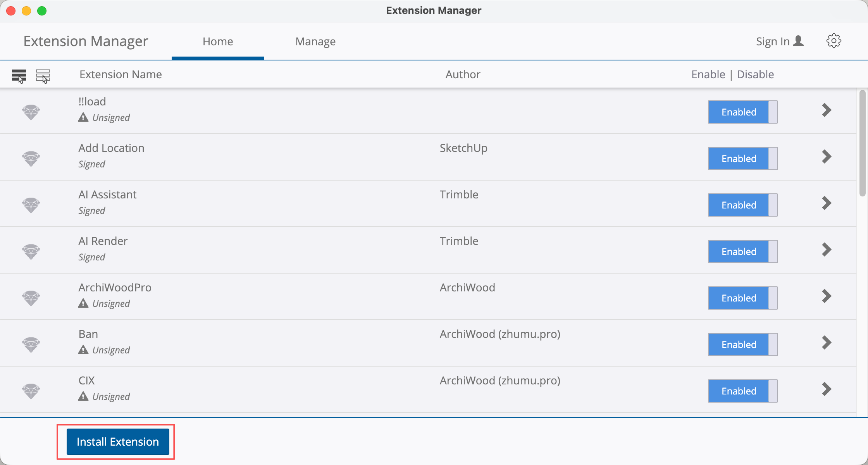Select the gem icon for Add Location
Screen dimensions: 868x465
[x=31, y=158]
